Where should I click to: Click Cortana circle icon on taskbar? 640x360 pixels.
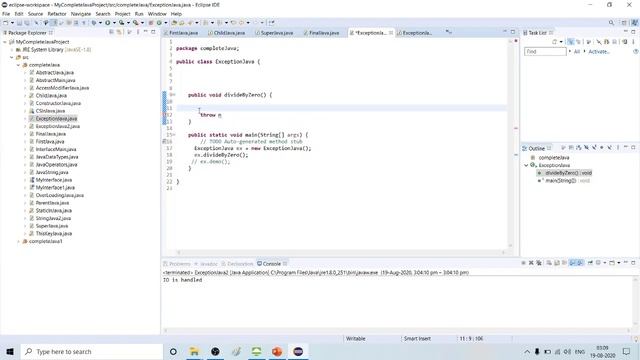click(173, 351)
